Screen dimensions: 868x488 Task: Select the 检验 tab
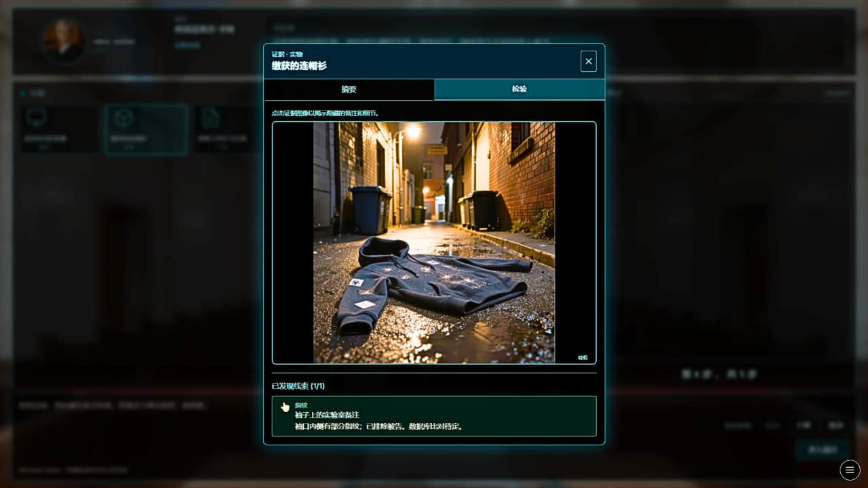519,89
